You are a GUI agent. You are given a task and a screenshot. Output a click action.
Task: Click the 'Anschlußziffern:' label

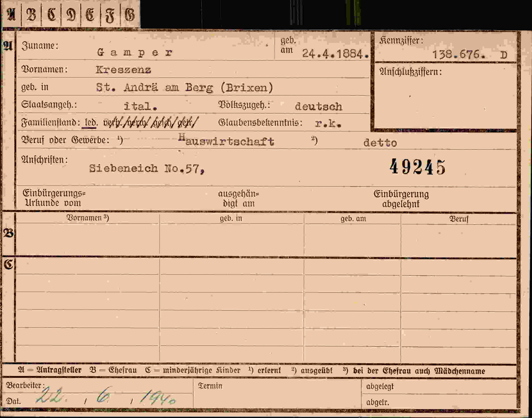pyautogui.click(x=410, y=72)
